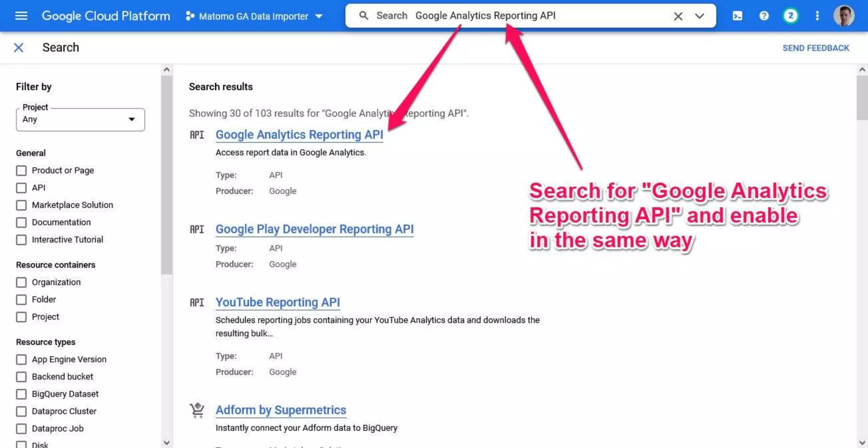This screenshot has height=448, width=868.
Task: Check the Organization filter
Action: pyautogui.click(x=21, y=282)
